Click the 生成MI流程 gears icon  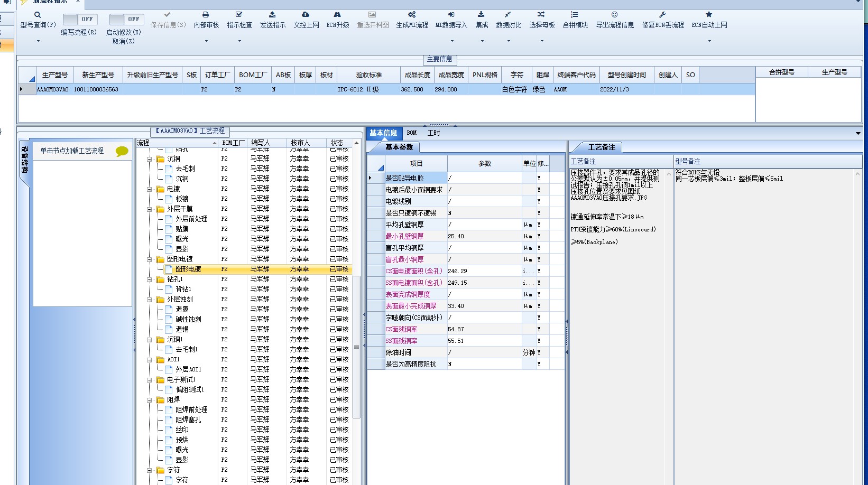tap(412, 15)
